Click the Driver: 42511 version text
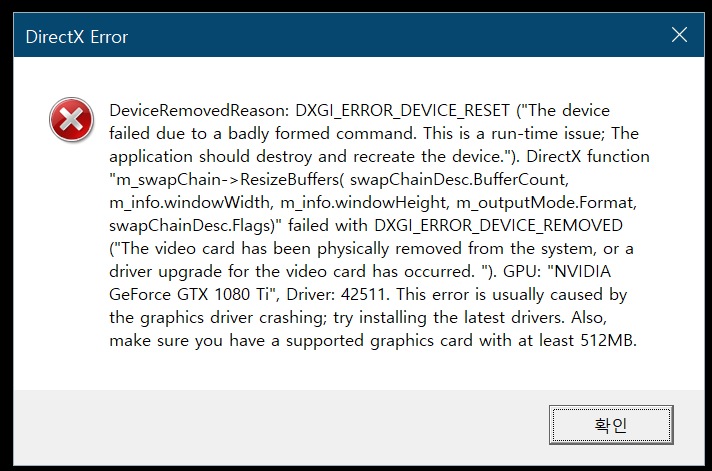The height and width of the screenshot is (471, 712). coord(334,294)
